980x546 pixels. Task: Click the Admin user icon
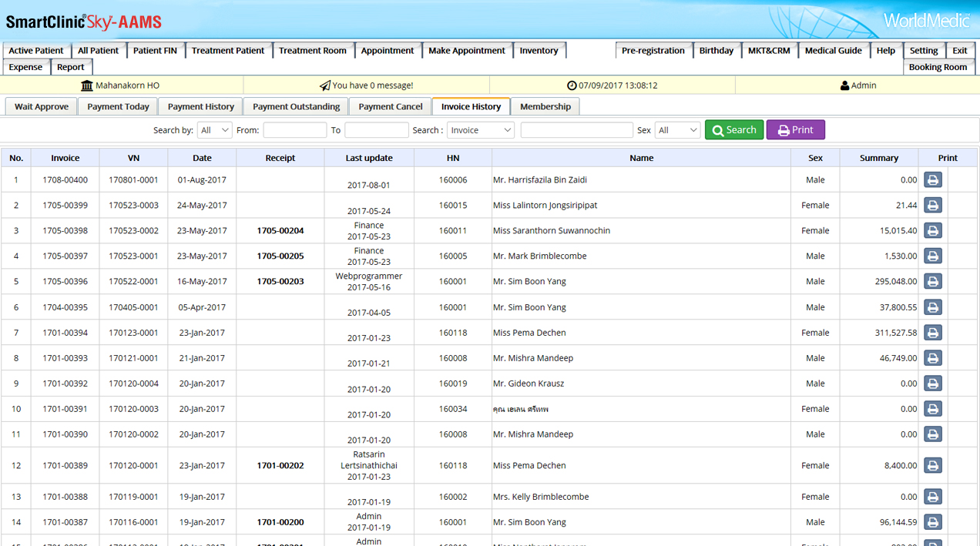coord(844,85)
